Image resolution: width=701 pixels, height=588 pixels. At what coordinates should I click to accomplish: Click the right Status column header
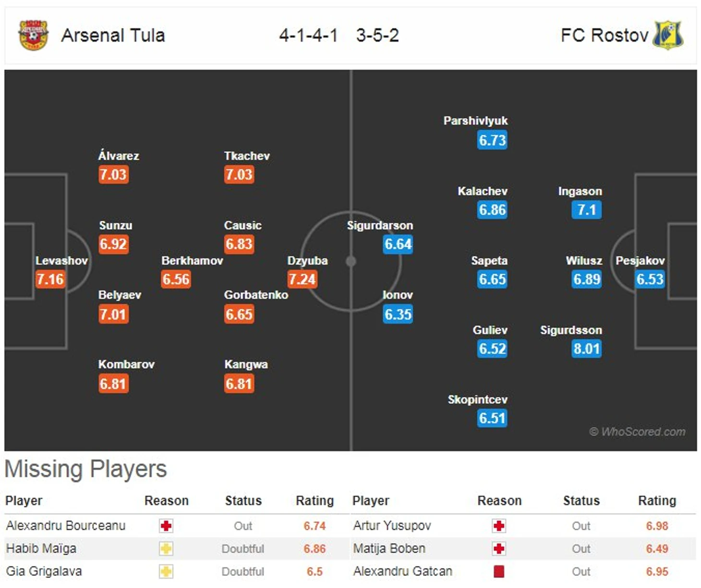[581, 501]
